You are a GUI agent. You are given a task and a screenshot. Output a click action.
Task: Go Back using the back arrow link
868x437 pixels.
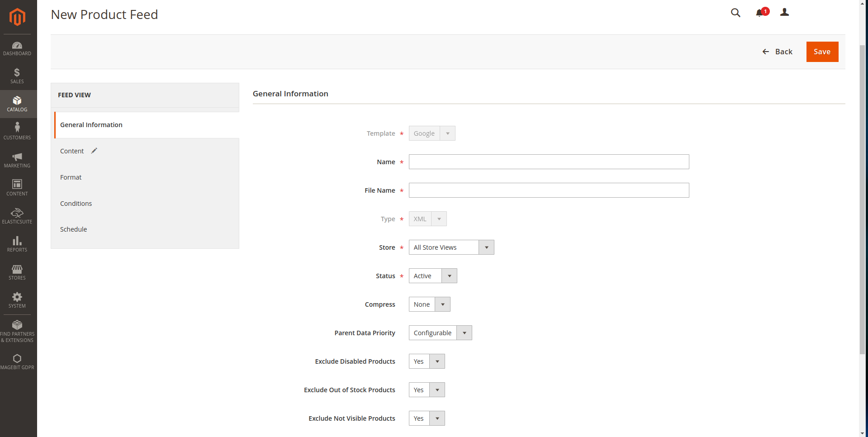click(777, 52)
